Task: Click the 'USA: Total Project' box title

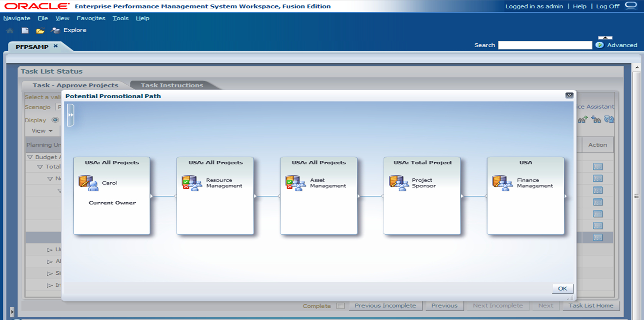Action: 422,162
